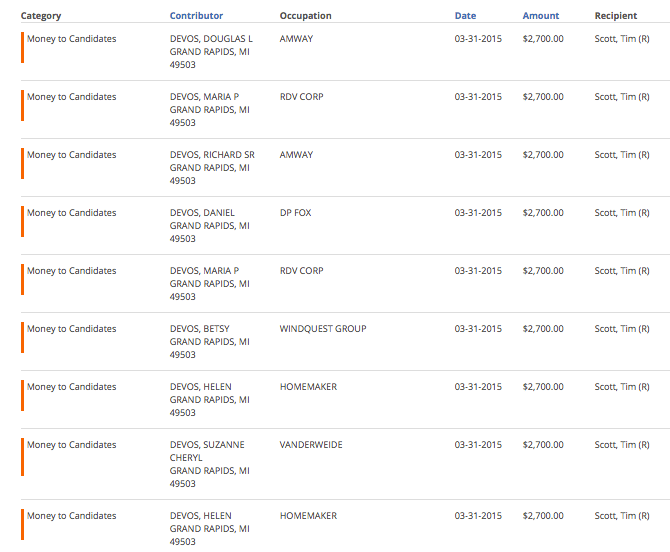Click the WINDQUEST GROUP occupation cell
Image resolution: width=670 pixels, height=552 pixels.
point(323,329)
